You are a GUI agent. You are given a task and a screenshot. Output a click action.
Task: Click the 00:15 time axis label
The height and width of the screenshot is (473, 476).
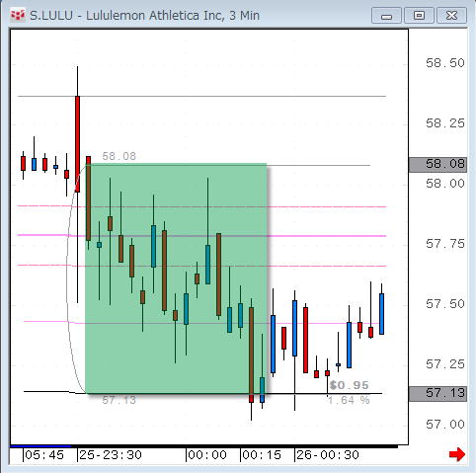[x=262, y=455]
